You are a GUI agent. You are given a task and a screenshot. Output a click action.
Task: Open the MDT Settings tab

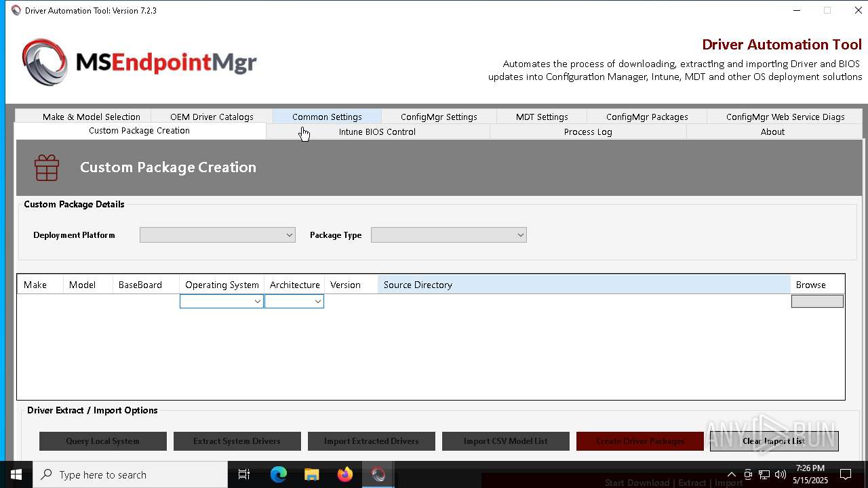[x=542, y=117]
